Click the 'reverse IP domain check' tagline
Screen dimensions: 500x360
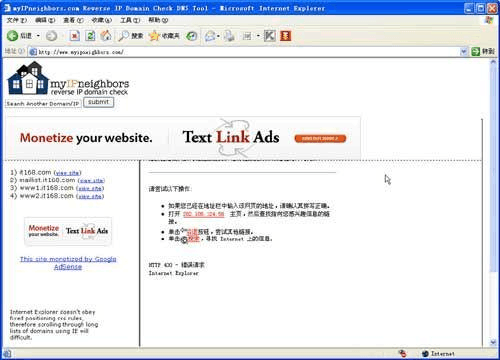click(89, 92)
